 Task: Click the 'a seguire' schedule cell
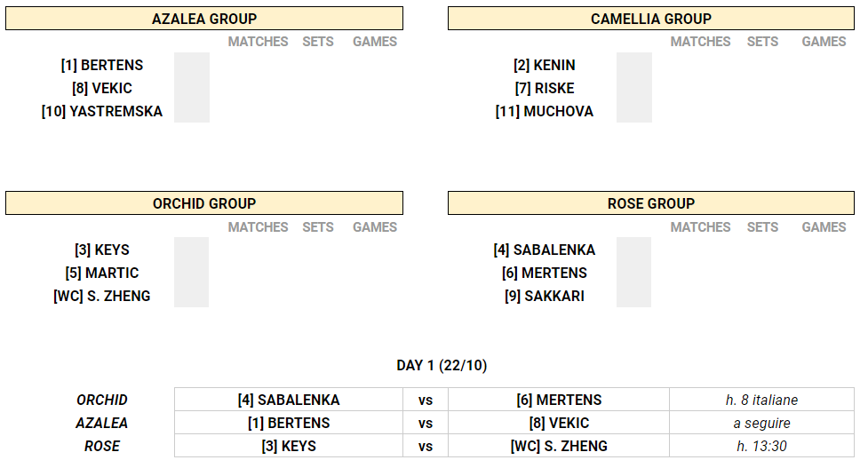pos(761,423)
